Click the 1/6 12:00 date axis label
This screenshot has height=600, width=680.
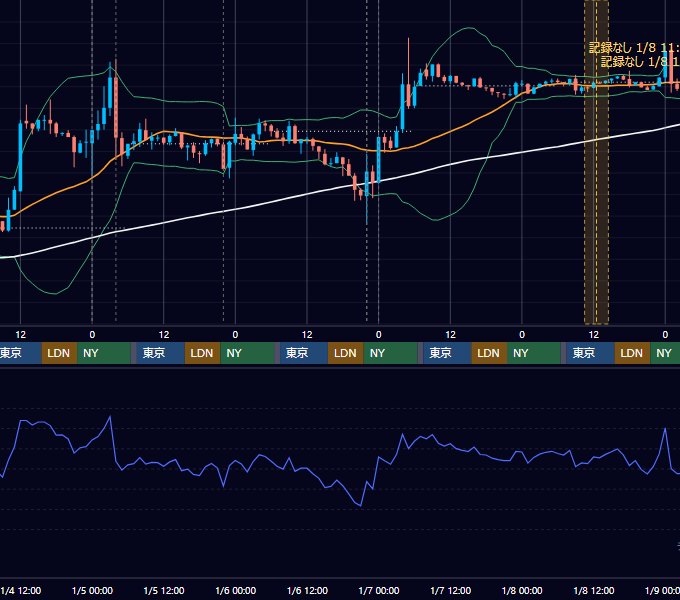point(307,590)
